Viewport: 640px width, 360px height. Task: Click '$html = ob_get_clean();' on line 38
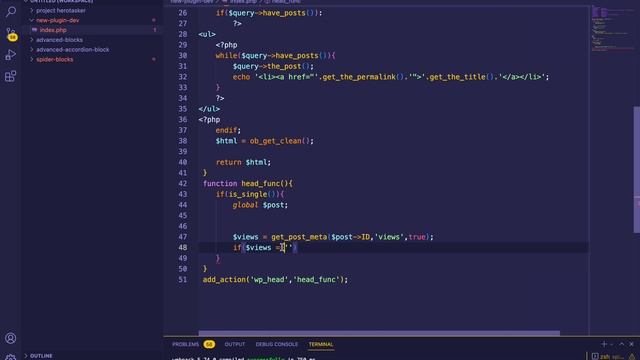265,141
